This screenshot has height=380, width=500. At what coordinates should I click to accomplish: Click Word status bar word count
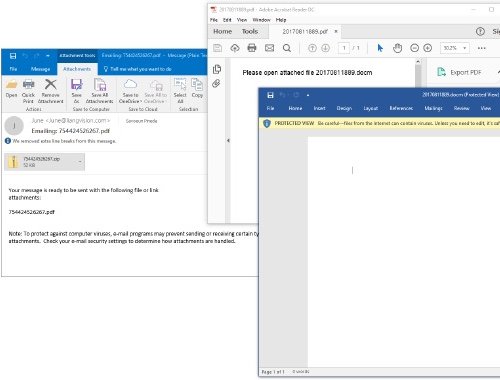pos(301,371)
